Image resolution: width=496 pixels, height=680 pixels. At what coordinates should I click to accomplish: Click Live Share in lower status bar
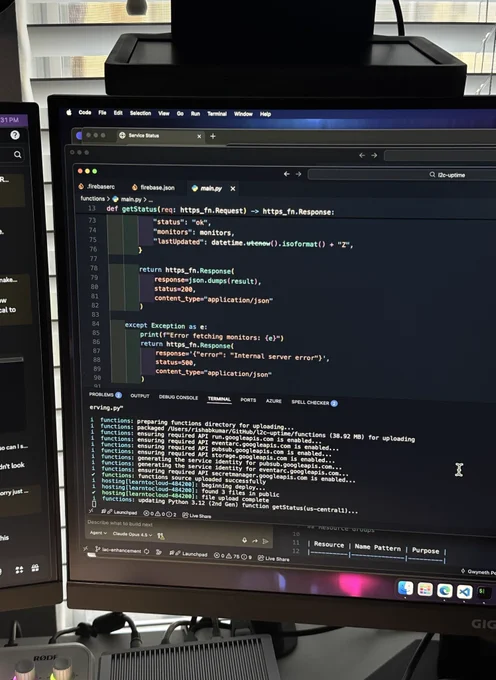(x=274, y=558)
